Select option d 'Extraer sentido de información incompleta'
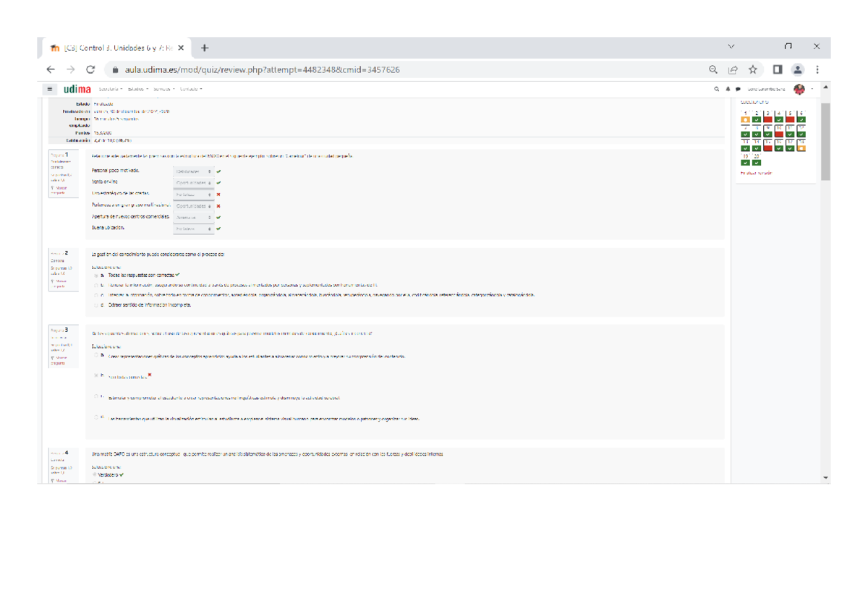The height and width of the screenshot is (614, 868). click(96, 305)
